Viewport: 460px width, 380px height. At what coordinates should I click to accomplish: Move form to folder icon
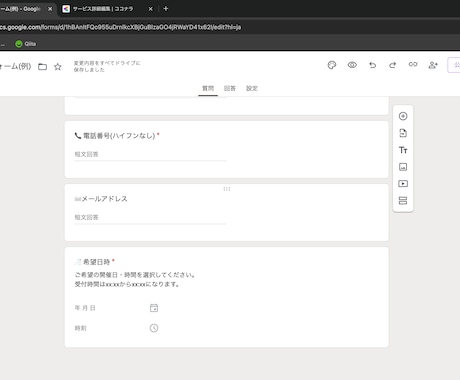[x=42, y=67]
